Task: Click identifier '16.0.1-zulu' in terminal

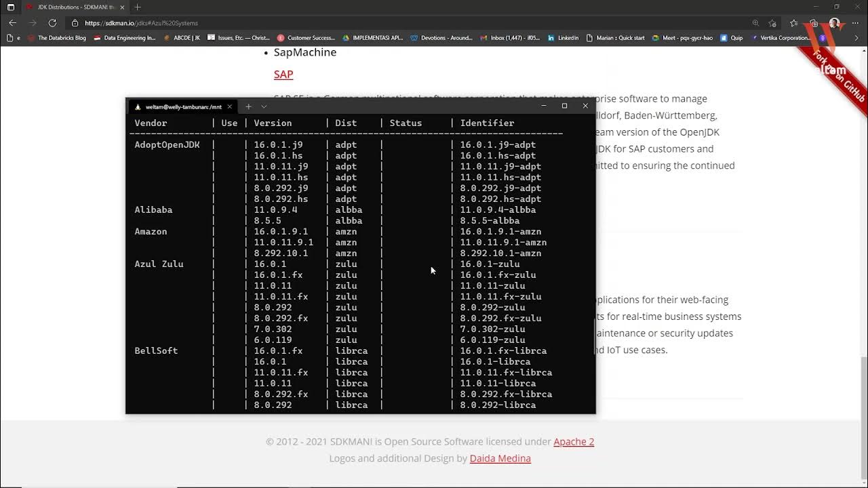Action: [x=490, y=264]
